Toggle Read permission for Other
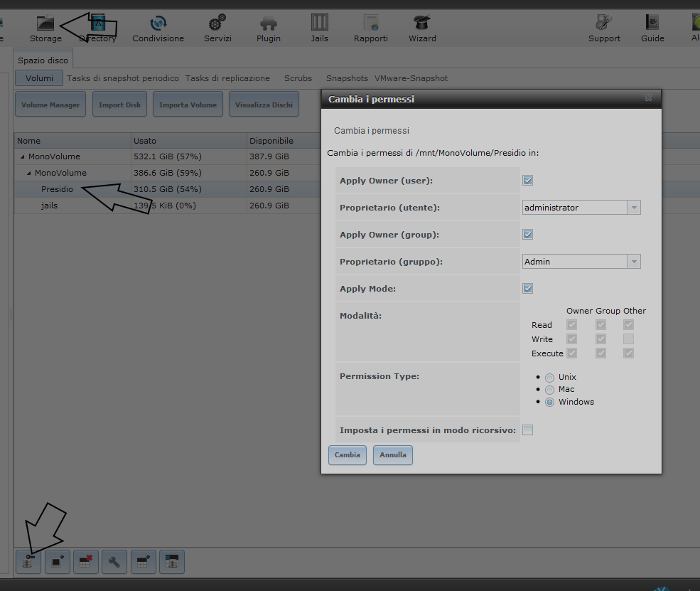Screen dimensions: 700x591 pos(628,325)
